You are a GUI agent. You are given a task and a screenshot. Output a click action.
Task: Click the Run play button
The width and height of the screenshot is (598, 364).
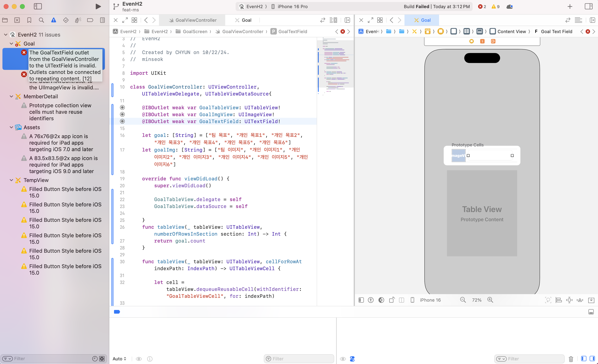[x=98, y=6]
